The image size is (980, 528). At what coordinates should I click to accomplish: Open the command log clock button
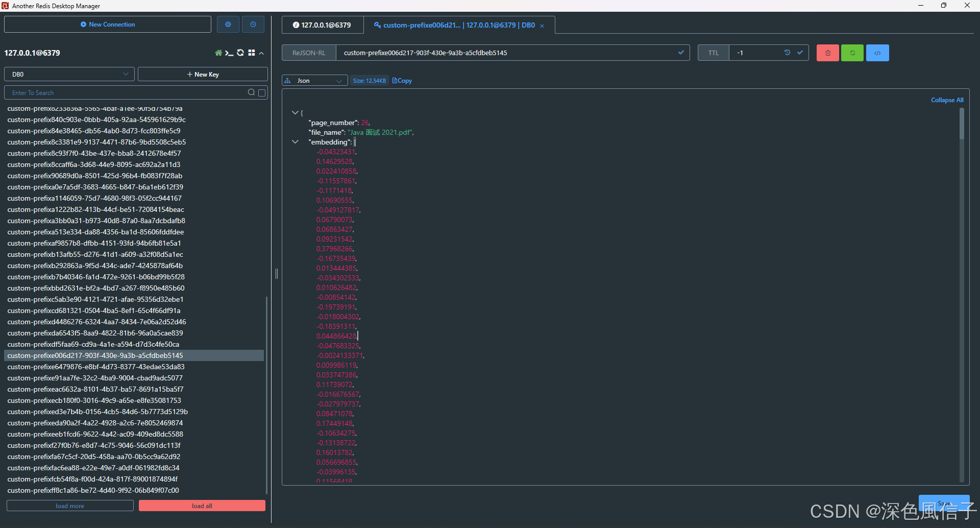(253, 25)
